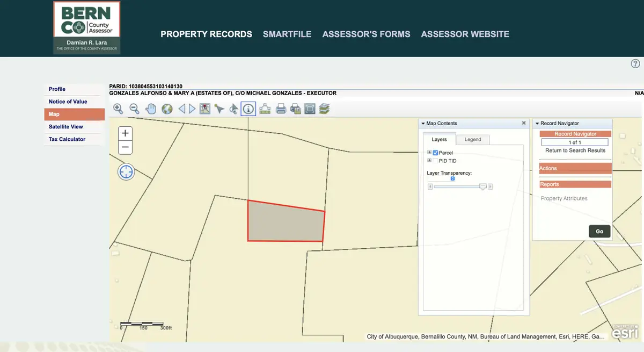The height and width of the screenshot is (352, 644).
Task: Open the Satellite View sidebar item
Action: click(x=66, y=127)
